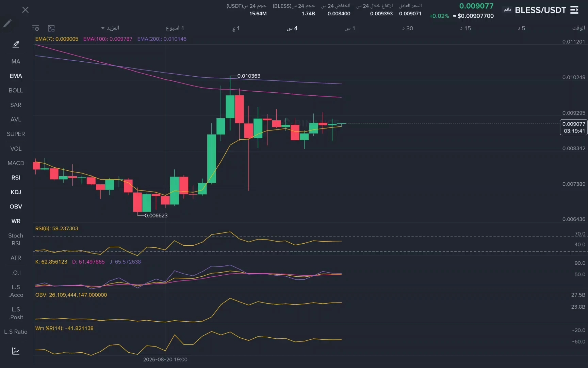The height and width of the screenshot is (368, 588).
Task: Click the +0.02% change value
Action: (439, 16)
